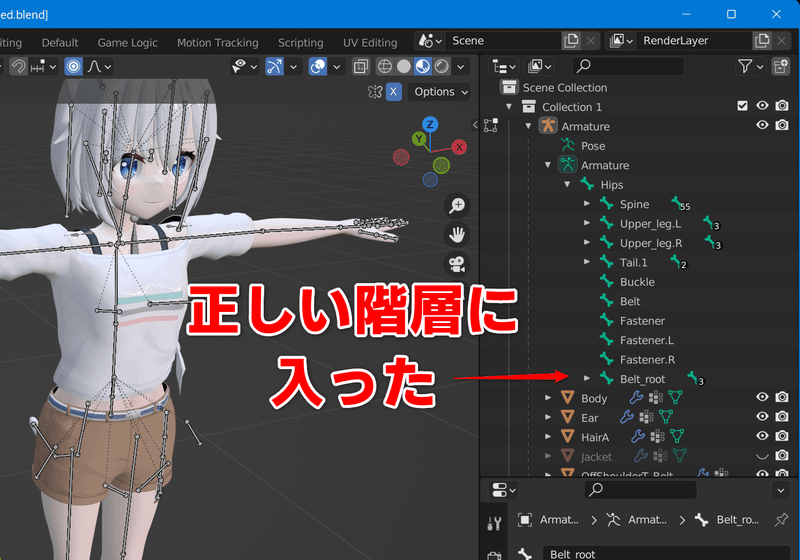Click new collection icon in outliner
Image resolution: width=800 pixels, height=560 pixels.
click(x=781, y=66)
